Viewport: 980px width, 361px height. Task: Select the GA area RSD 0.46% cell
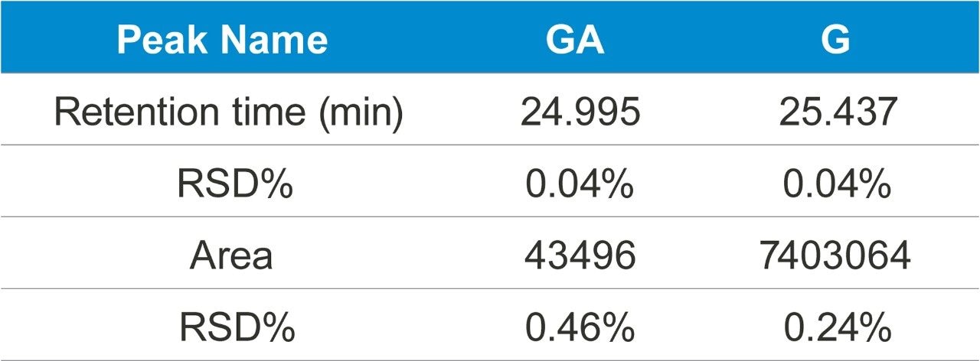tap(580, 329)
